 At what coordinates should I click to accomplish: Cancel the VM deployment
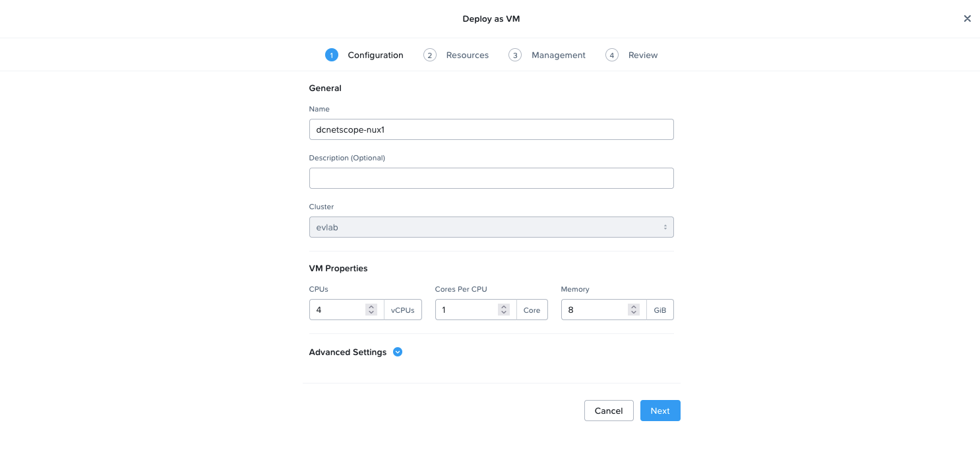tap(609, 411)
